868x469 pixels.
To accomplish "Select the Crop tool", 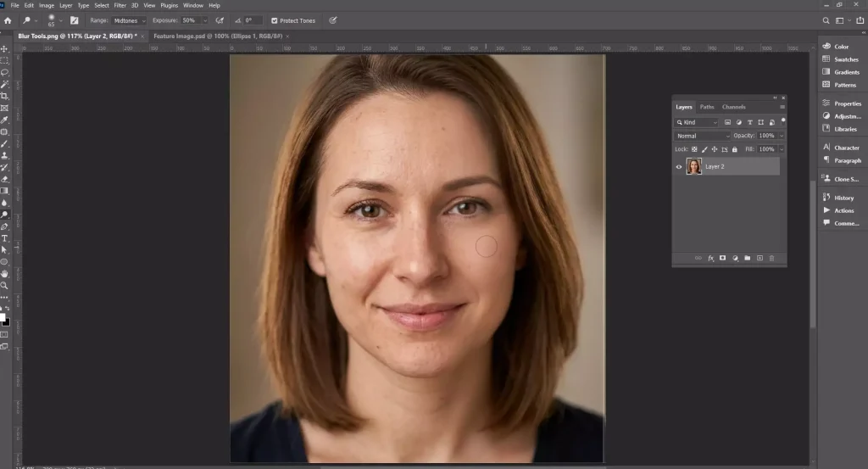I will click(4, 97).
